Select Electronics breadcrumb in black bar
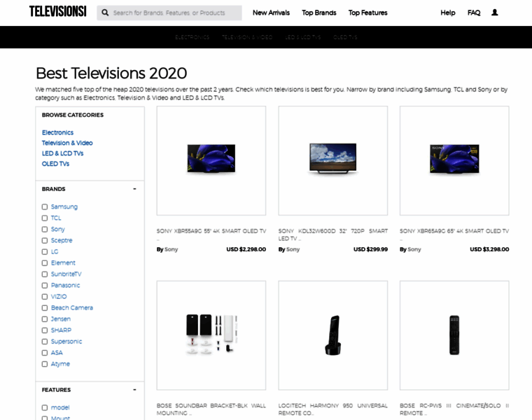The height and width of the screenshot is (420, 532). click(192, 37)
